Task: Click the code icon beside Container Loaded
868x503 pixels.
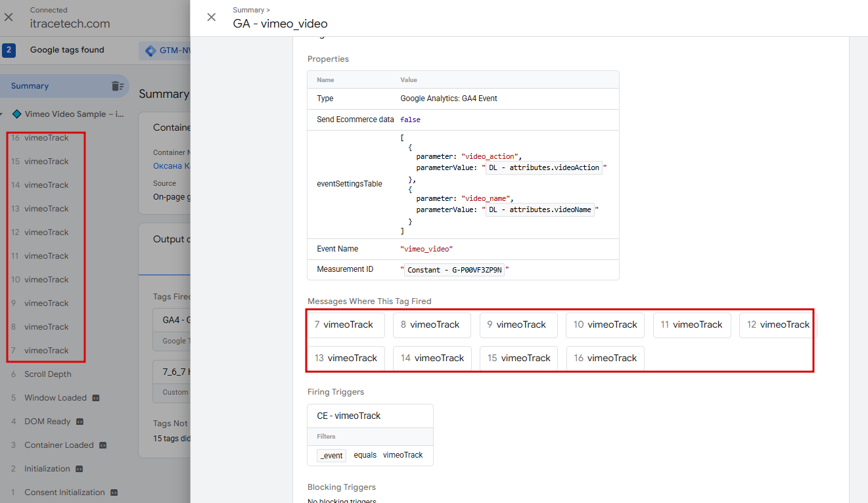Action: coord(103,445)
